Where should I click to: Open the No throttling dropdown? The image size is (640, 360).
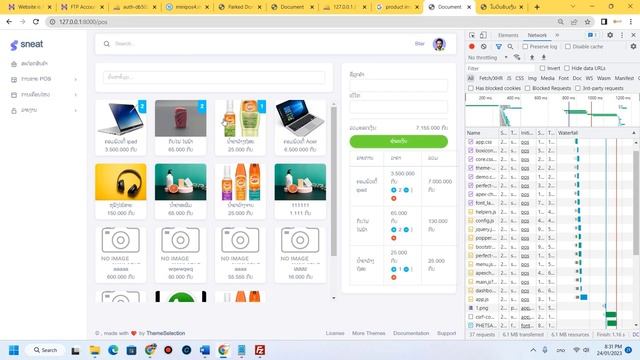click(x=488, y=58)
